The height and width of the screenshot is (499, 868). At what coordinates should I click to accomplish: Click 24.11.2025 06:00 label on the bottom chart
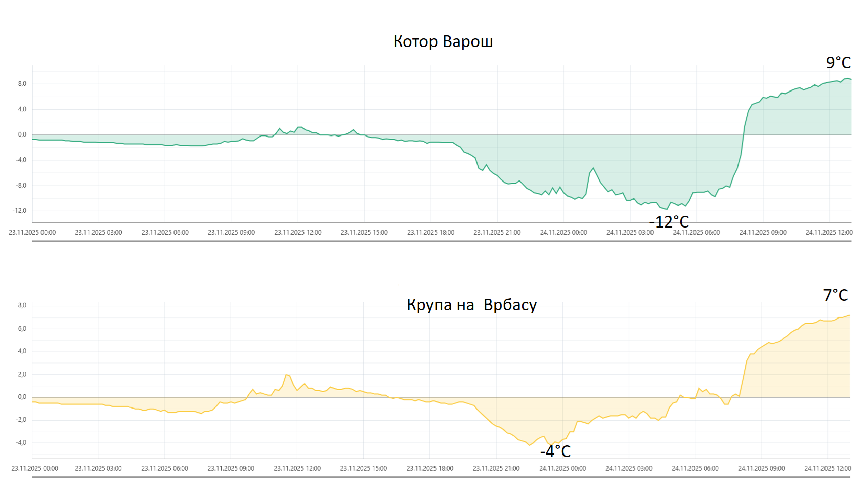695,469
